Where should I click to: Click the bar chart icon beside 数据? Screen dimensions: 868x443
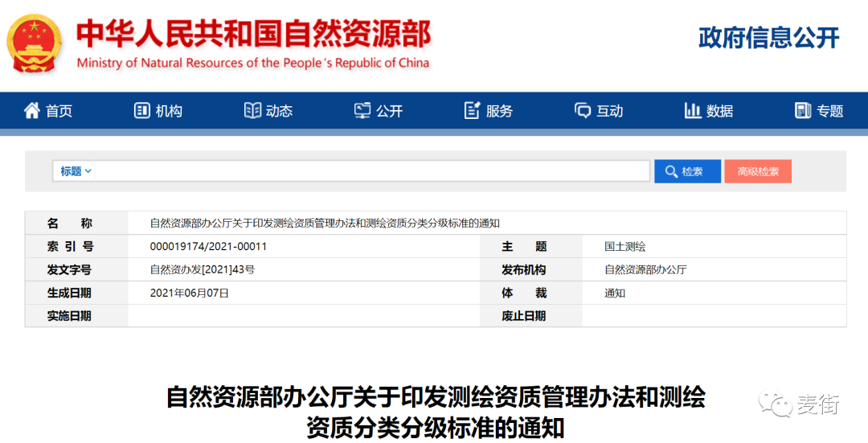click(693, 111)
